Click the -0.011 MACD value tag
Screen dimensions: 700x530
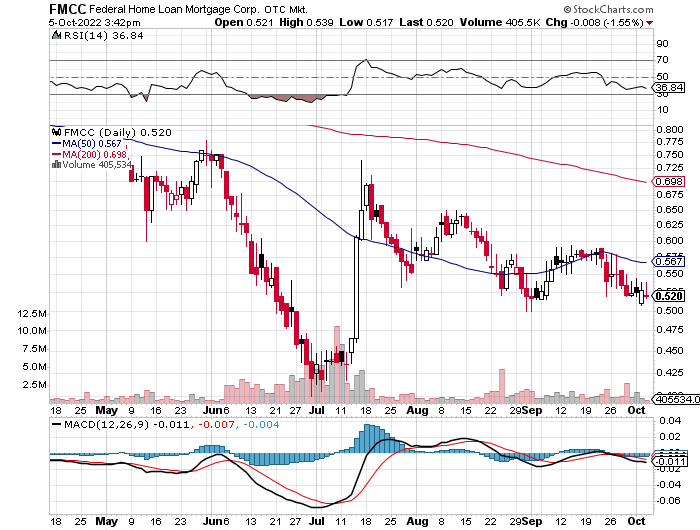click(670, 462)
